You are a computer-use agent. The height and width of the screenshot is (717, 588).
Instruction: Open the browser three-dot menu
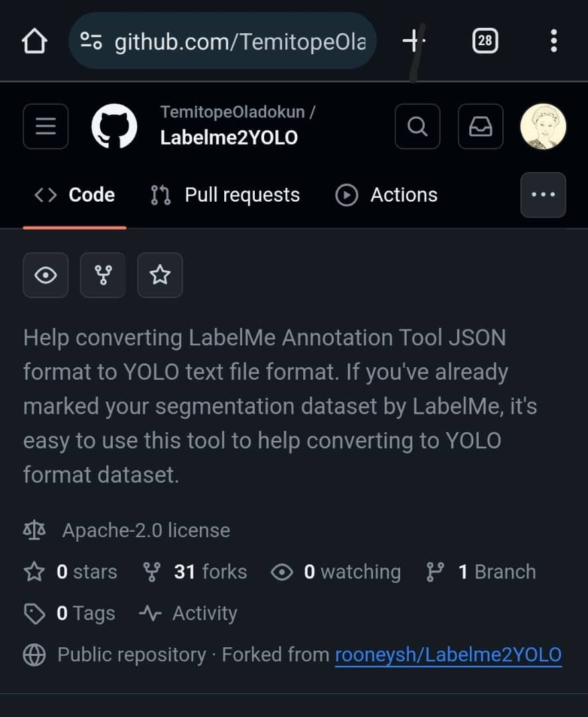[x=553, y=40]
